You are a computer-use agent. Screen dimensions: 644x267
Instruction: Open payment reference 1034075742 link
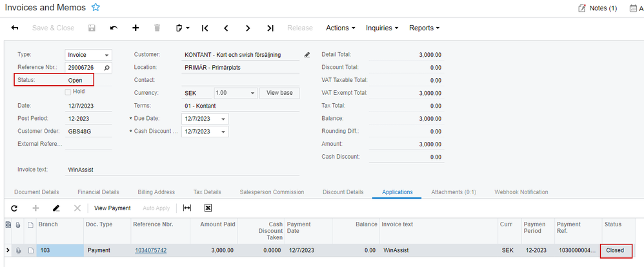(x=151, y=250)
